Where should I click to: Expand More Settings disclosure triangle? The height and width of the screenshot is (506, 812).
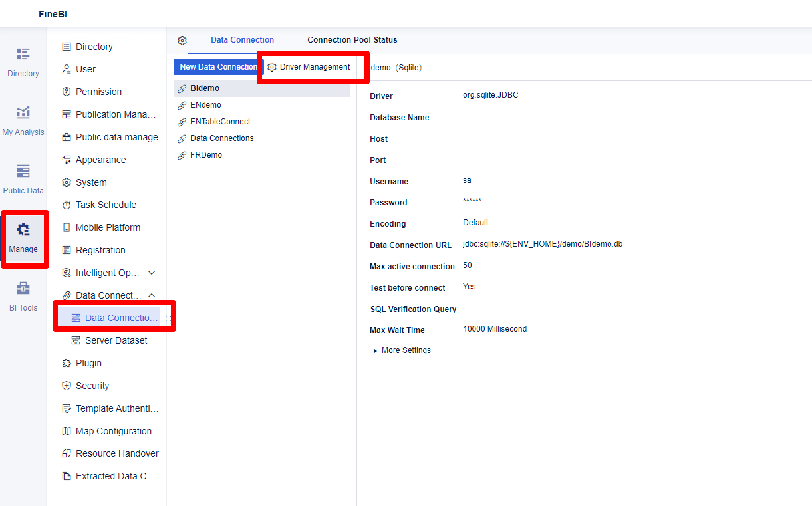coord(376,350)
